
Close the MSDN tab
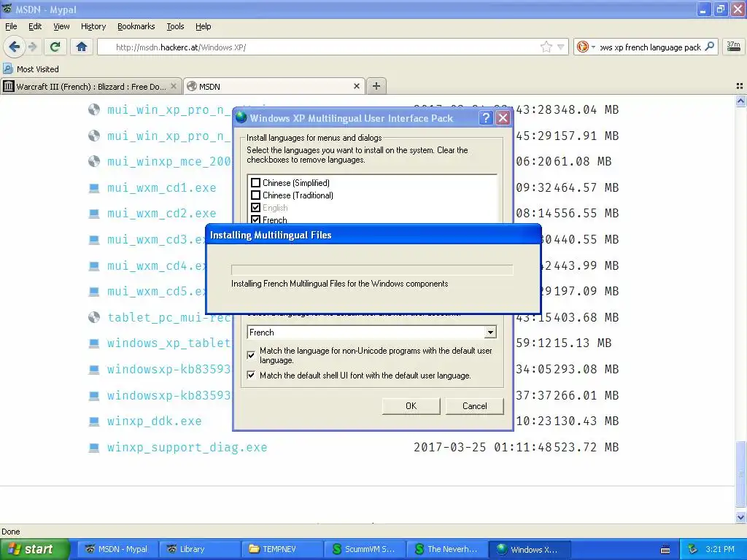[356, 86]
